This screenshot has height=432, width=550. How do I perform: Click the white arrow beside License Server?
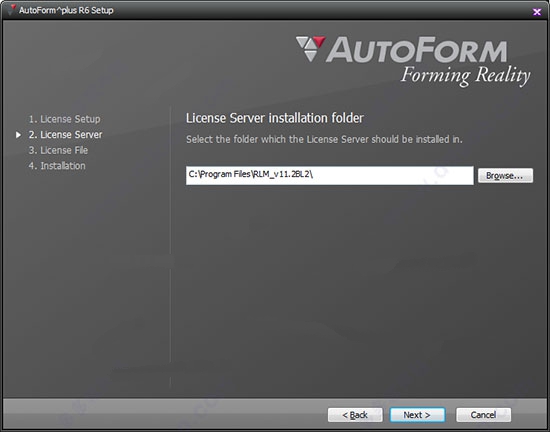pos(18,135)
